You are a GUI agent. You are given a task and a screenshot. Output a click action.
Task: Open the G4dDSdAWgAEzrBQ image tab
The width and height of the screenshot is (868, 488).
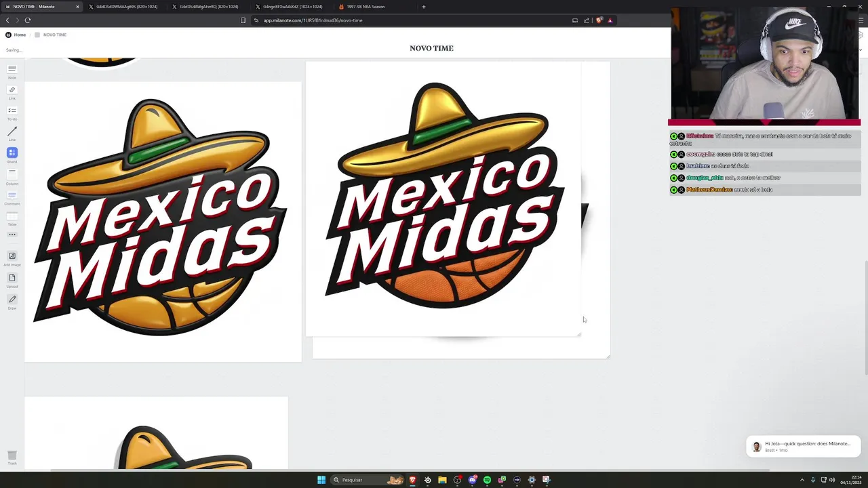pyautogui.click(x=209, y=7)
